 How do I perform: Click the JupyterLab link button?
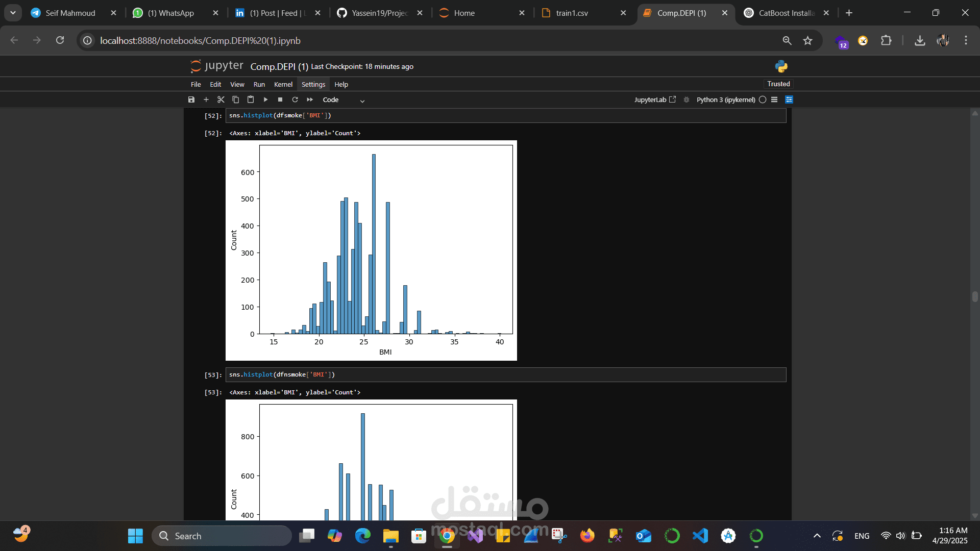tap(655, 99)
